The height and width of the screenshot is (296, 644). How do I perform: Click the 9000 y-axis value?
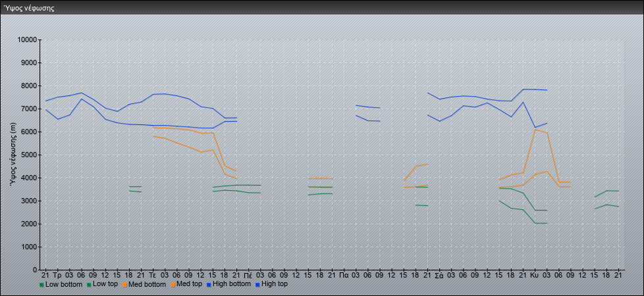(29, 63)
